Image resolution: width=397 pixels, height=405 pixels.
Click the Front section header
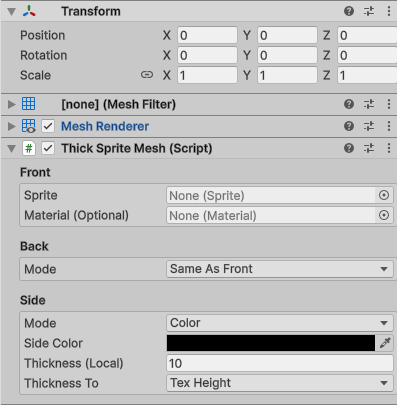(x=35, y=172)
